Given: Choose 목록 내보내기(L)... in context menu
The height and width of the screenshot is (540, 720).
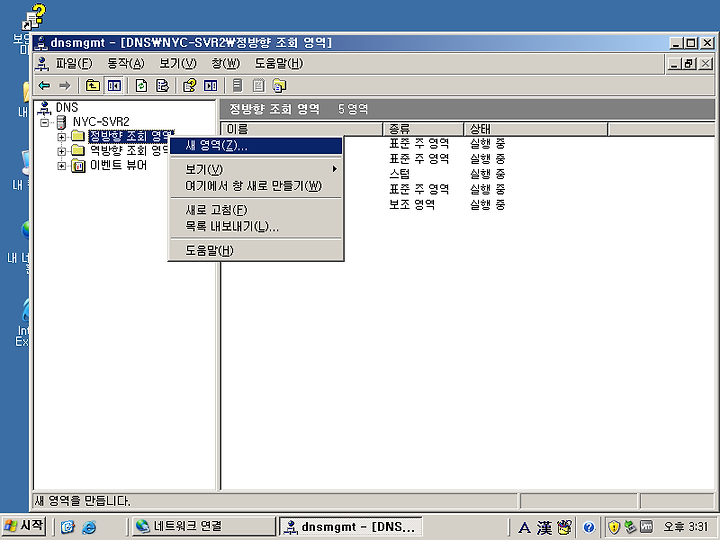Looking at the screenshot, I should (256, 226).
